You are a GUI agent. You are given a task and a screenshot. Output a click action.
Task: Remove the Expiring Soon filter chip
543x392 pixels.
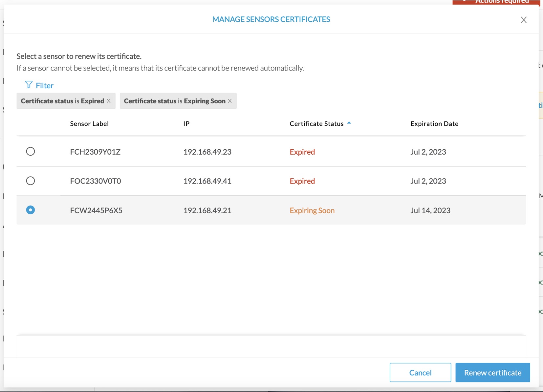pos(230,101)
